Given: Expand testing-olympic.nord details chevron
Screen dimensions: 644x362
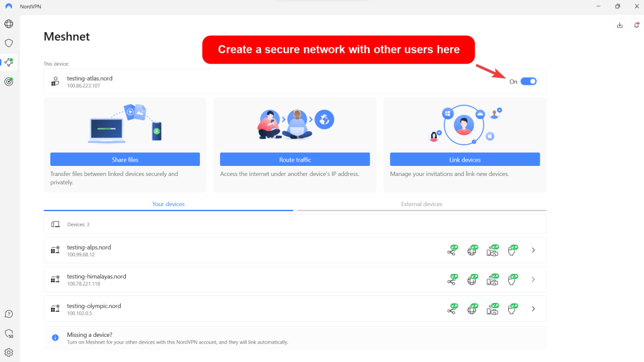Looking at the screenshot, I should click(533, 309).
